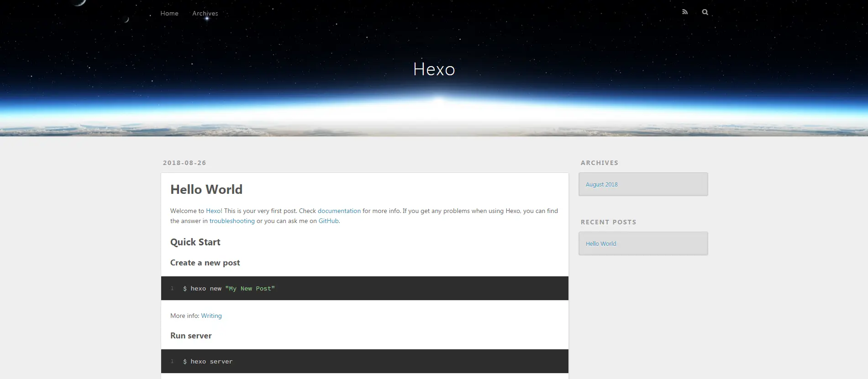
Task: Open the documentation link
Action: (x=339, y=211)
